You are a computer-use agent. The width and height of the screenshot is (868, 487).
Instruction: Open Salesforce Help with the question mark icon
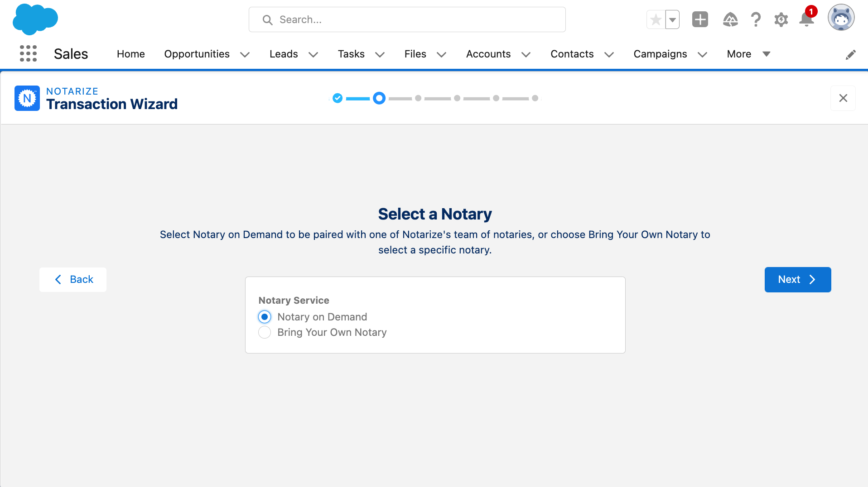pyautogui.click(x=756, y=19)
